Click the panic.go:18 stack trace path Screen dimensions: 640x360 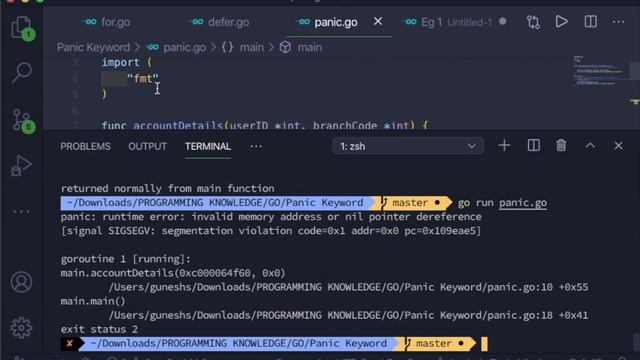[x=331, y=316]
